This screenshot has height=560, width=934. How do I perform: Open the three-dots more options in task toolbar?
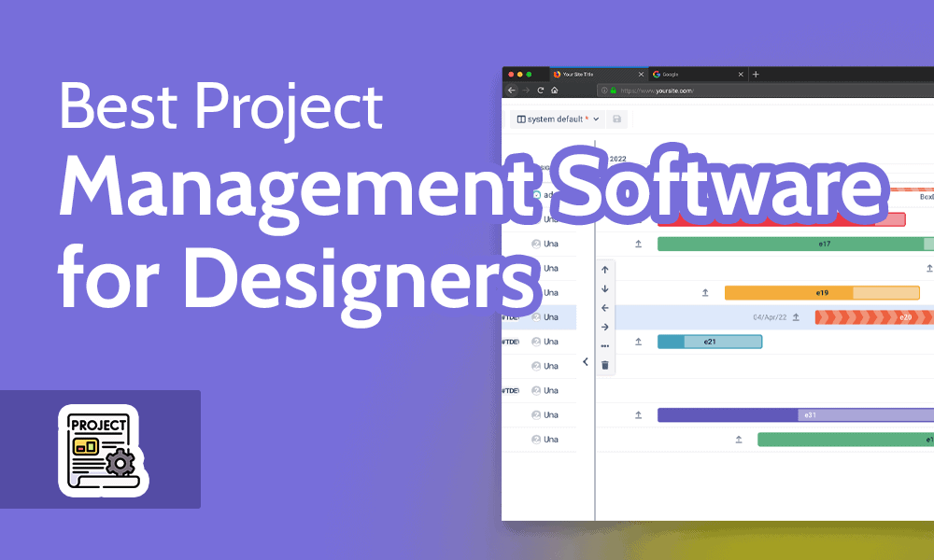pyautogui.click(x=605, y=346)
